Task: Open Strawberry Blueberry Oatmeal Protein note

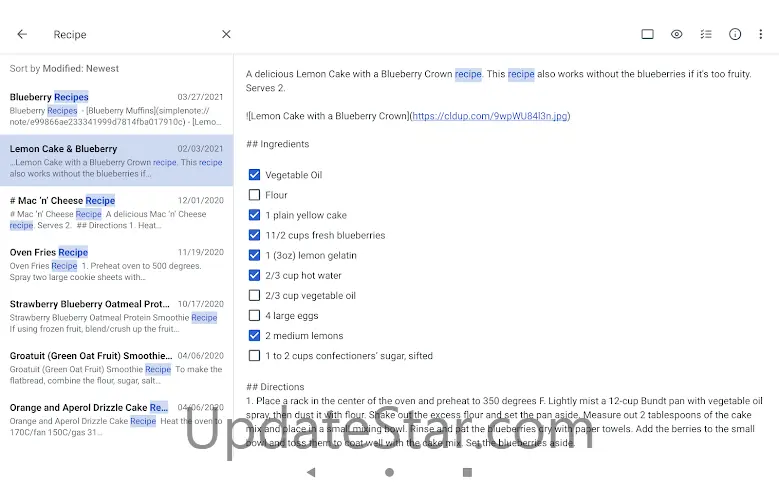Action: pos(116,316)
